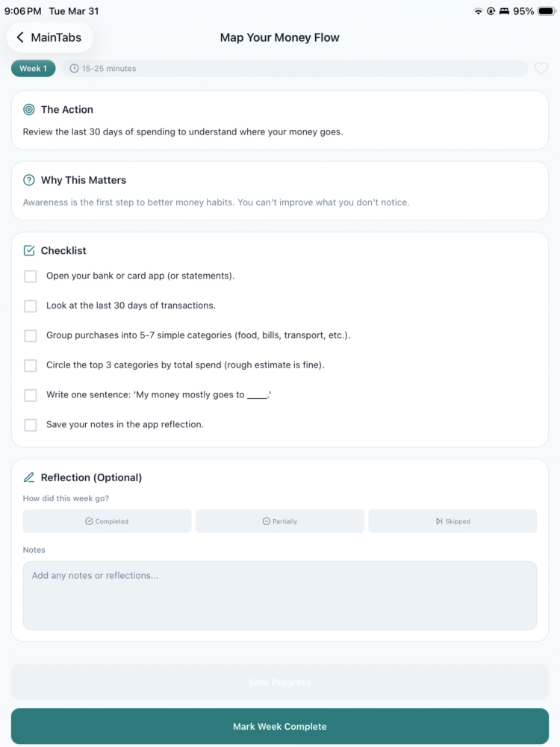Focus the Notes text field
The image size is (560, 747).
(280, 595)
